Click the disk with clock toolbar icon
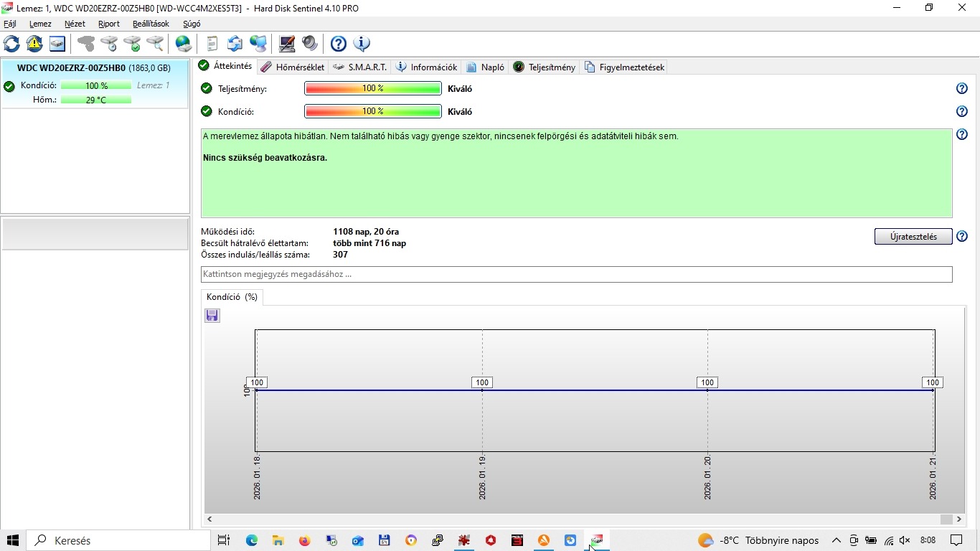The height and width of the screenshot is (551, 980). point(109,44)
